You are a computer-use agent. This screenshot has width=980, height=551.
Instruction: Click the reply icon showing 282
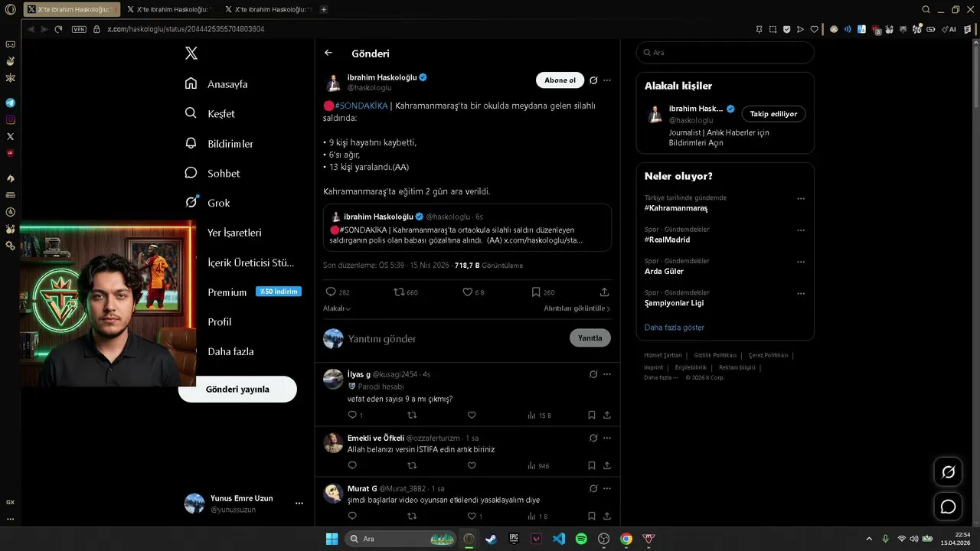click(331, 292)
